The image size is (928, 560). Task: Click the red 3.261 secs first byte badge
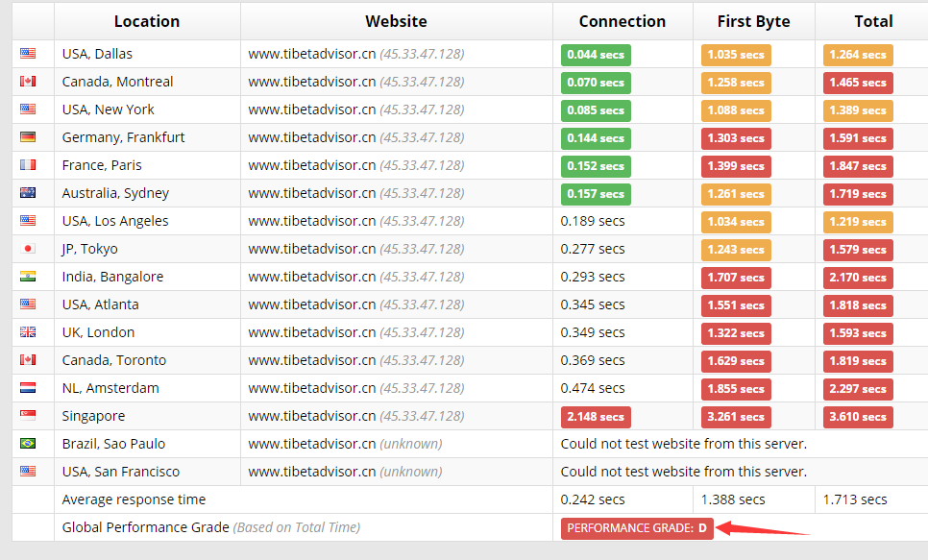click(x=736, y=417)
